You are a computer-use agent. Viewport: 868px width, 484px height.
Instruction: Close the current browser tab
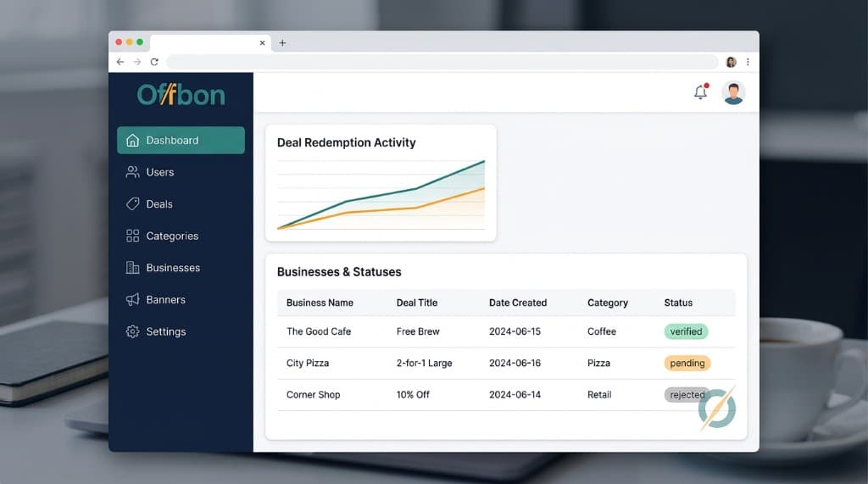click(x=263, y=42)
